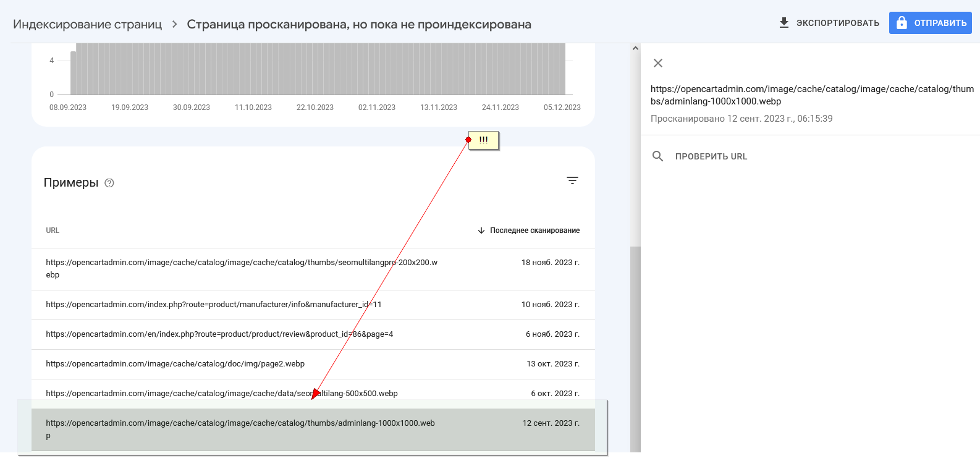Image resolution: width=980 pixels, height=461 pixels.
Task: Click the scrollbar up arrow
Action: [635, 48]
